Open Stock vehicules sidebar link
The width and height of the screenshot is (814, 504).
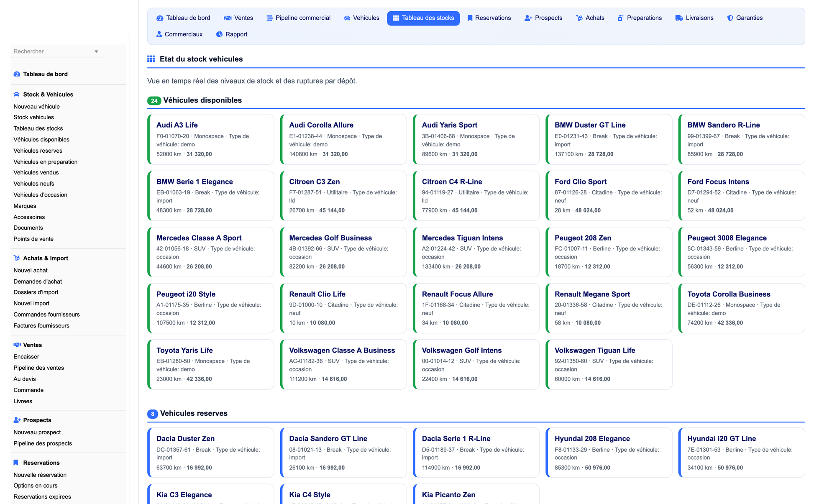point(33,118)
